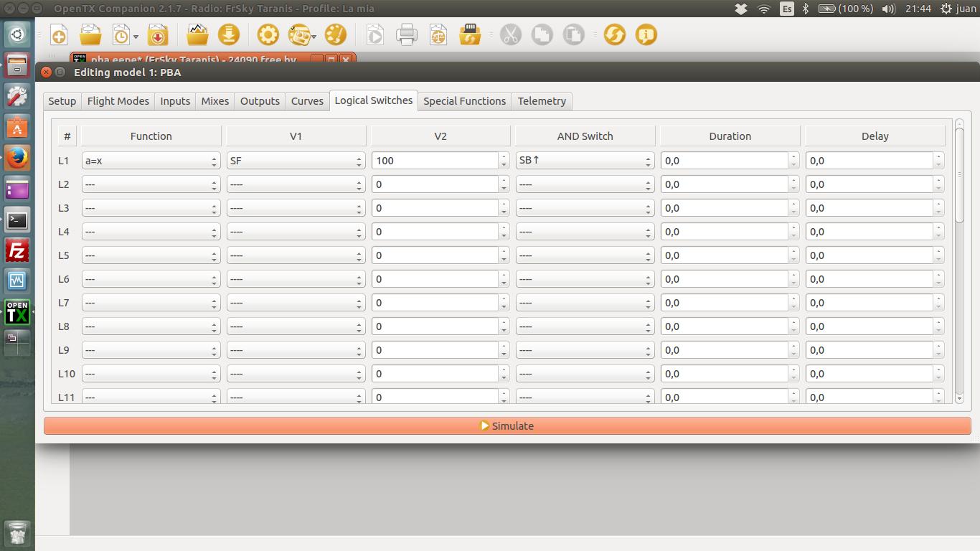980x551 pixels.
Task: Click the paint palette toolbar icon
Action: [x=335, y=35]
